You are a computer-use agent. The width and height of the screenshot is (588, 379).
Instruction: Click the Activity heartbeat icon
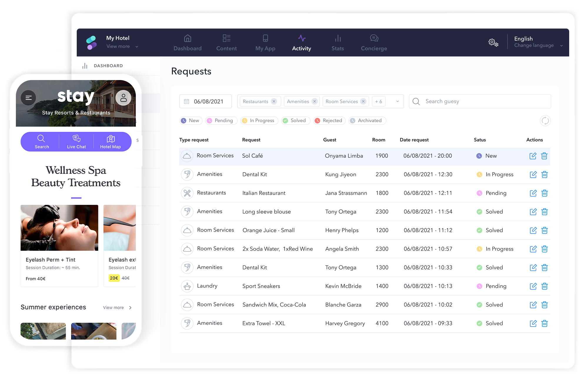(302, 38)
